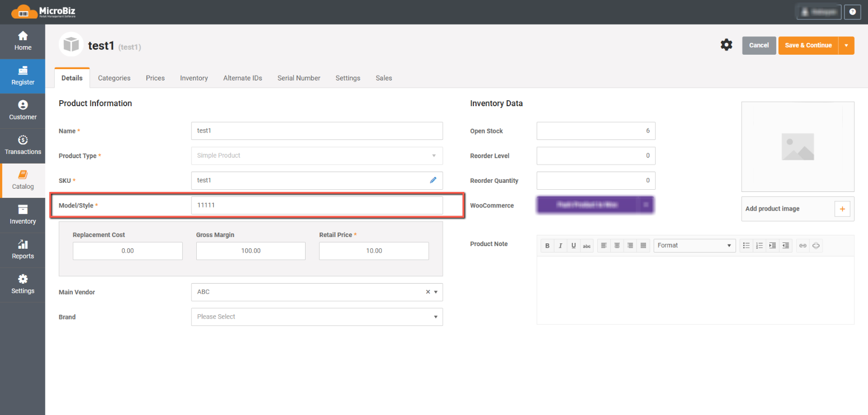Open the Catalog section
The height and width of the screenshot is (415, 868).
point(23,181)
